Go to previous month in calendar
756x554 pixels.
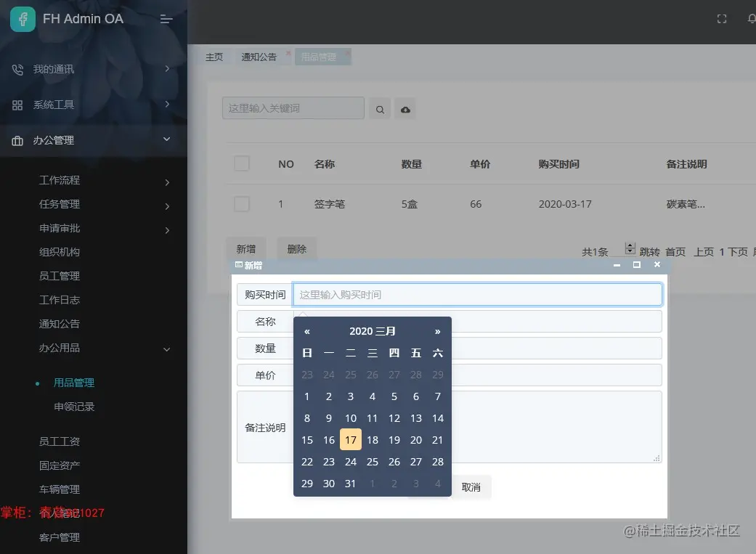click(x=307, y=332)
